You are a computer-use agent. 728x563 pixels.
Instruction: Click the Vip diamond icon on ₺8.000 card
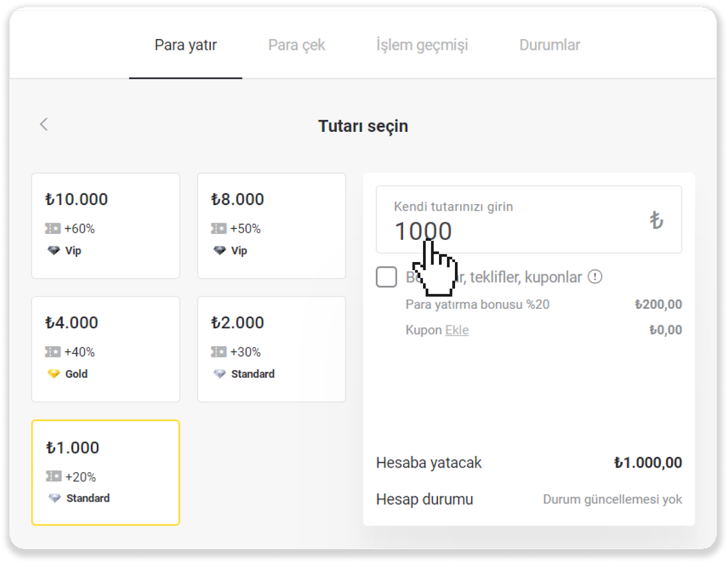click(220, 251)
